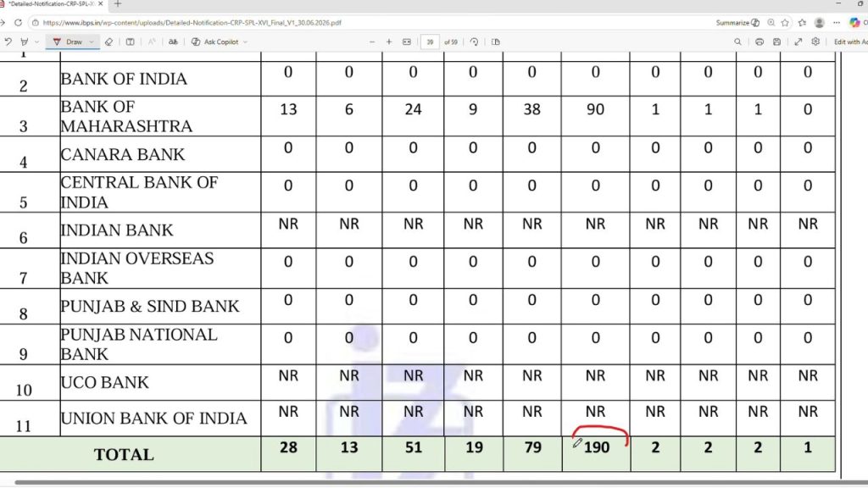Open address bar zoom magnifier icon
The image size is (868, 488).
point(771,23)
